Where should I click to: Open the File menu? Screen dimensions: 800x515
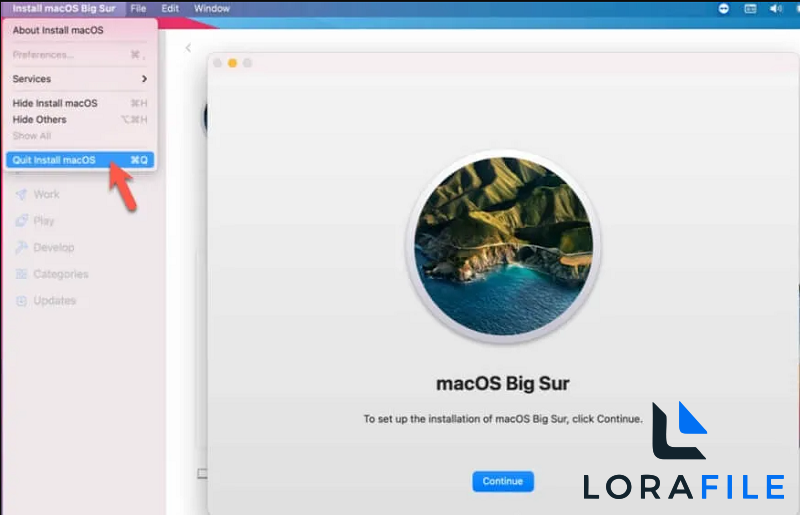(x=138, y=8)
